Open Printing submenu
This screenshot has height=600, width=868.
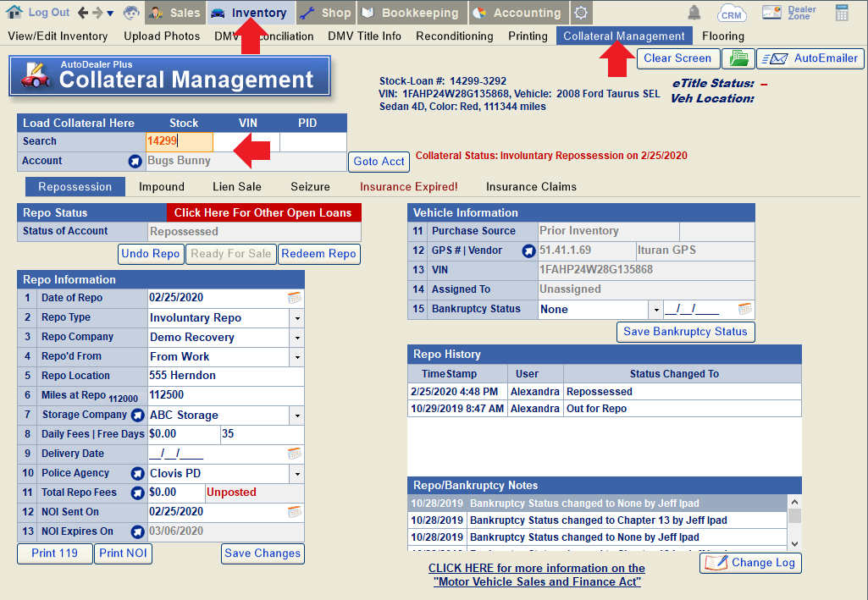pos(528,36)
